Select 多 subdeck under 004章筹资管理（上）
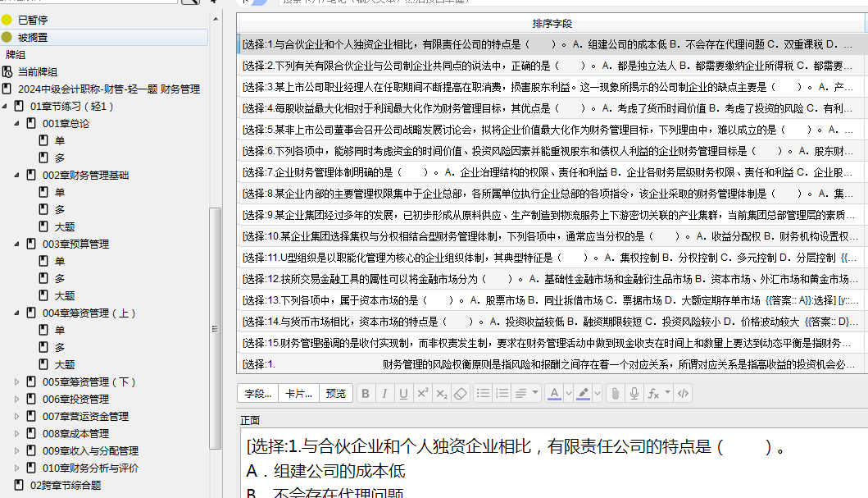 coord(60,347)
